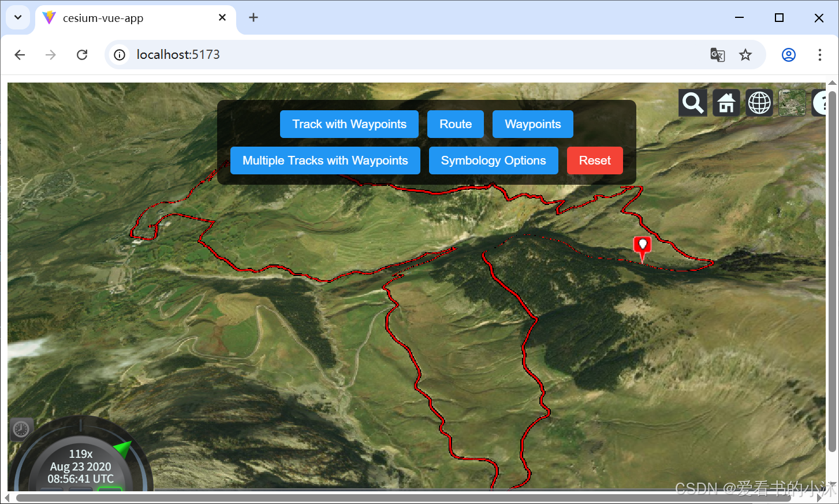This screenshot has width=839, height=504.
Task: Click the green speed shuttle ring pointer
Action: (122, 449)
